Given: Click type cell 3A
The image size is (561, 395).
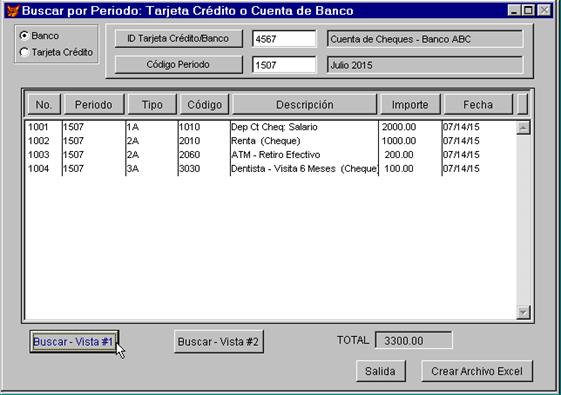Looking at the screenshot, I should pyautogui.click(x=133, y=169).
